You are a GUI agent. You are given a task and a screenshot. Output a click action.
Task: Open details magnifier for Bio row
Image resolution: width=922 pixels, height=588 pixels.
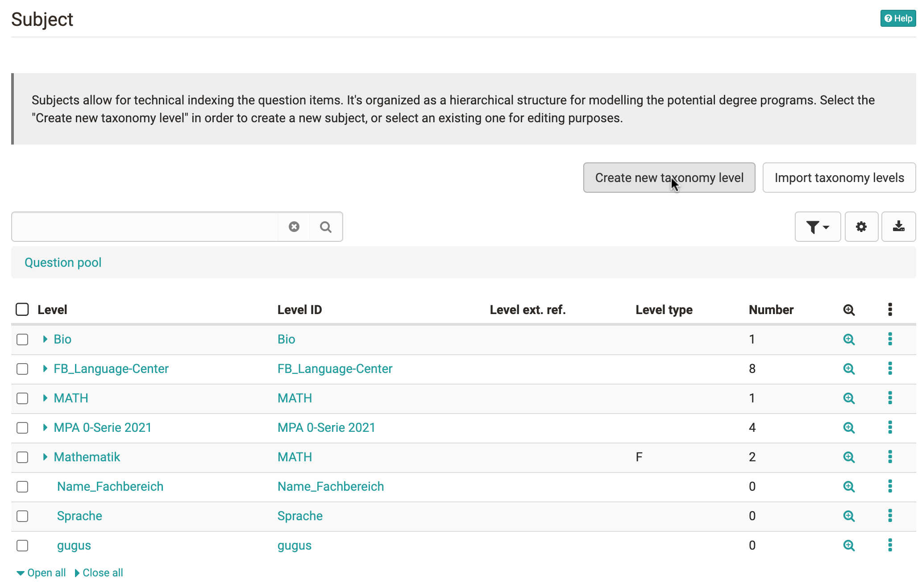(849, 339)
